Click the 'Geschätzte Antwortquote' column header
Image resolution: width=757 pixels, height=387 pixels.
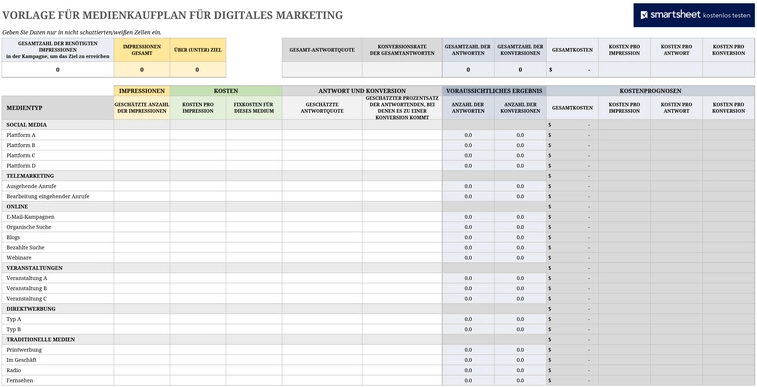(x=322, y=108)
